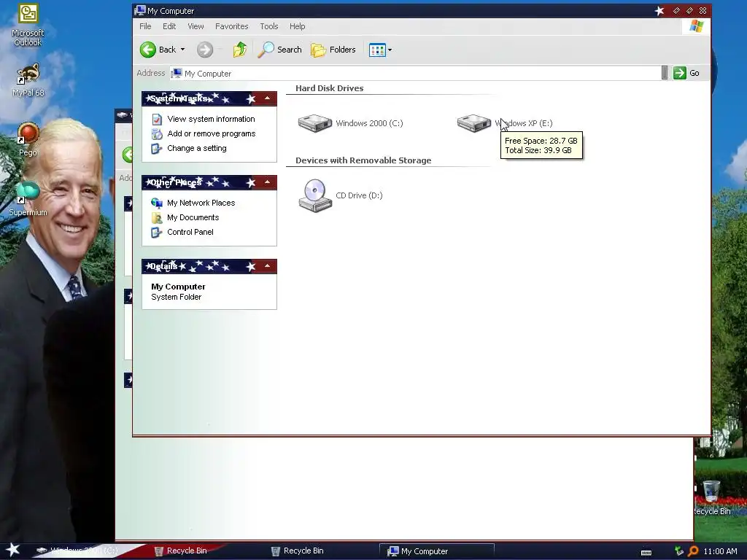The width and height of the screenshot is (747, 560).
Task: Toggle the Folders pane
Action: (x=333, y=50)
